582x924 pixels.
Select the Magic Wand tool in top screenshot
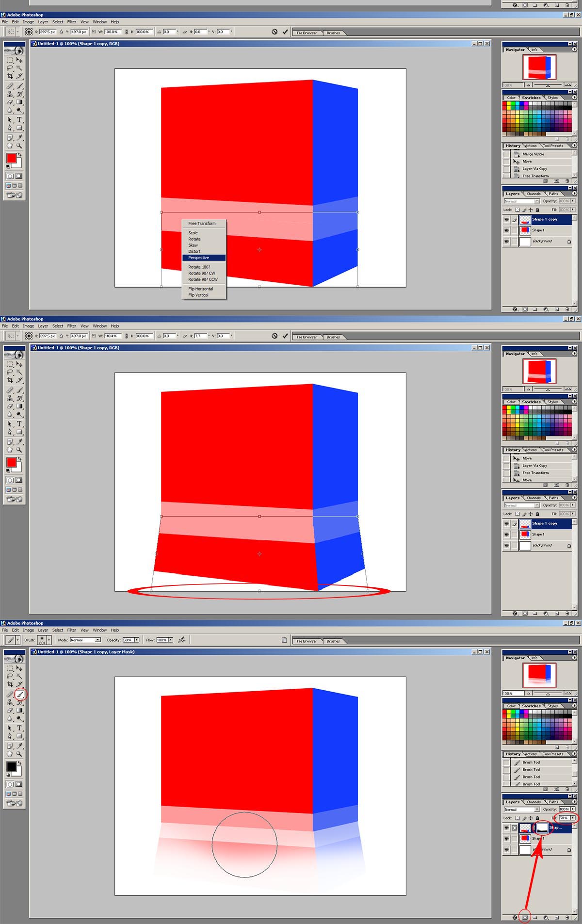19,68
